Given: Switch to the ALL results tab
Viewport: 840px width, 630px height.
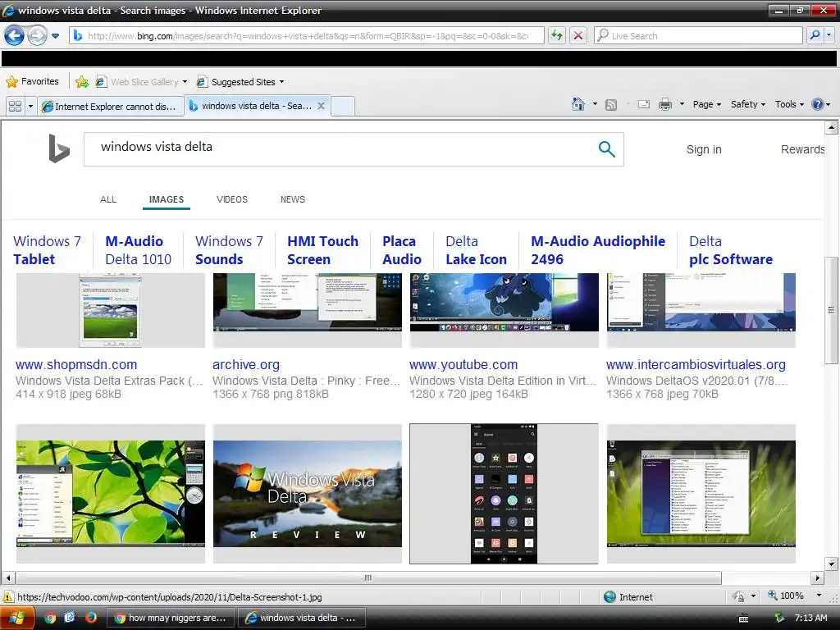Looking at the screenshot, I should coord(108,199).
